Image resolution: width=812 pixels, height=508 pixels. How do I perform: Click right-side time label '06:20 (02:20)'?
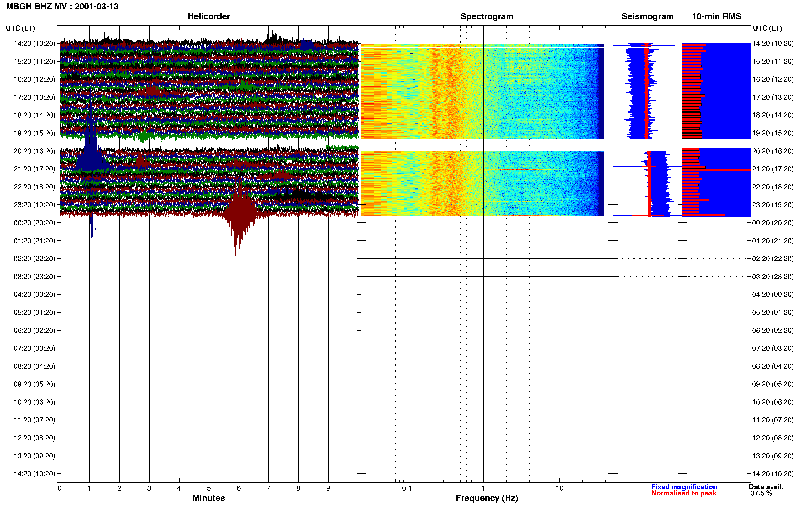coord(773,331)
